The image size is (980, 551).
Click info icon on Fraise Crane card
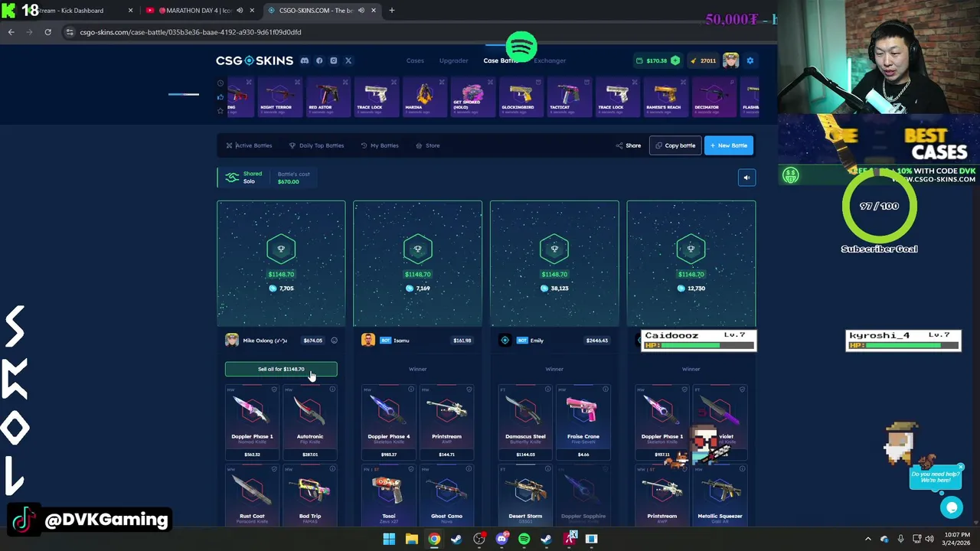coord(606,390)
